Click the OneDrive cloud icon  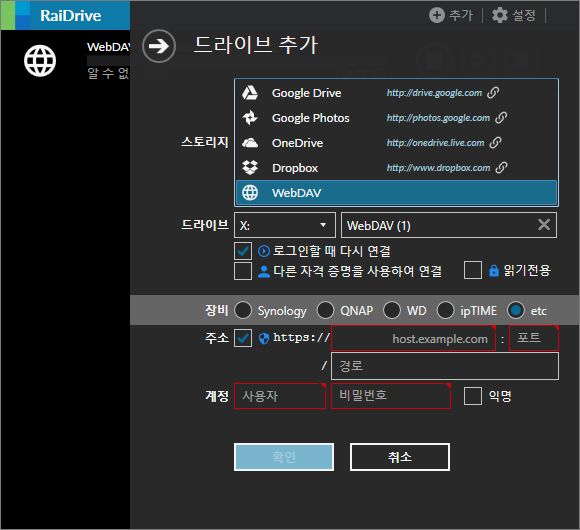250,143
